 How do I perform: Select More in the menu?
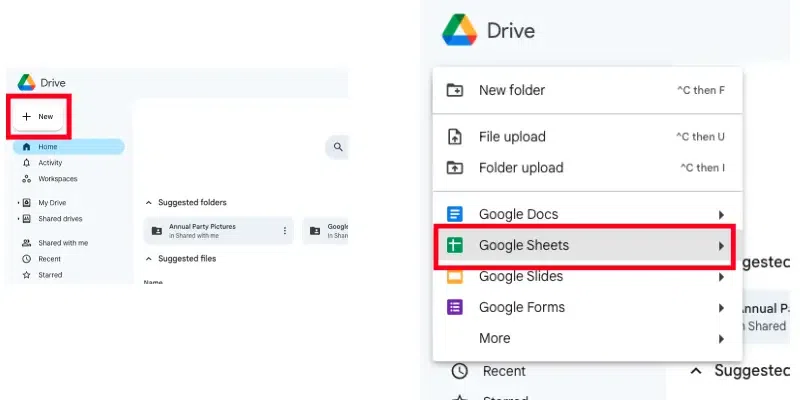[x=587, y=339]
